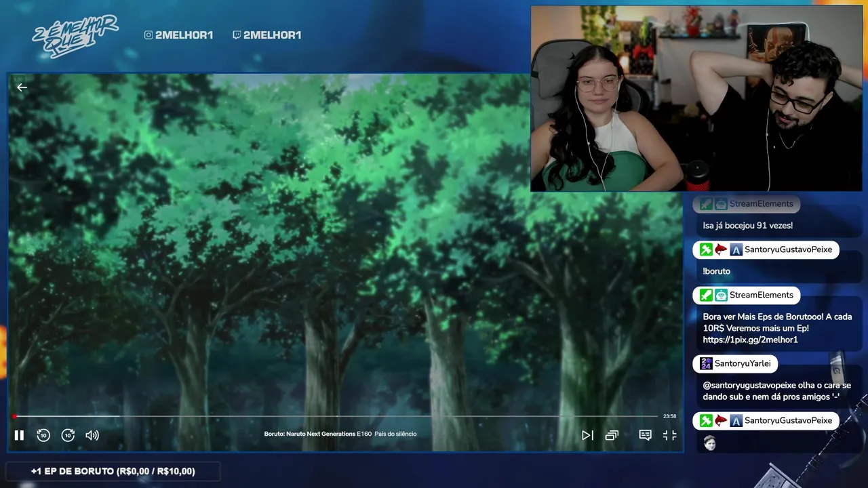This screenshot has height=488, width=868.
Task: Click the Twitch 2MELHOR1 handle
Action: pos(267,35)
